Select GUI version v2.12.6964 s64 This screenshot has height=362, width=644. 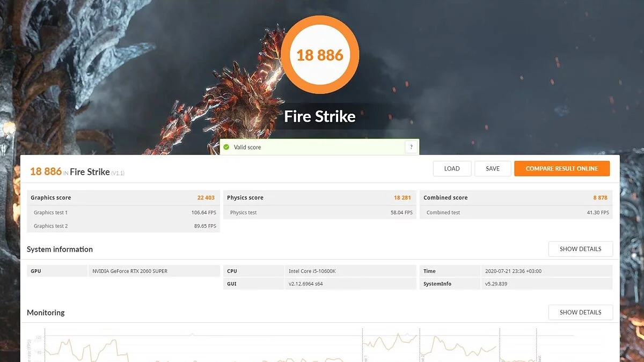(306, 284)
